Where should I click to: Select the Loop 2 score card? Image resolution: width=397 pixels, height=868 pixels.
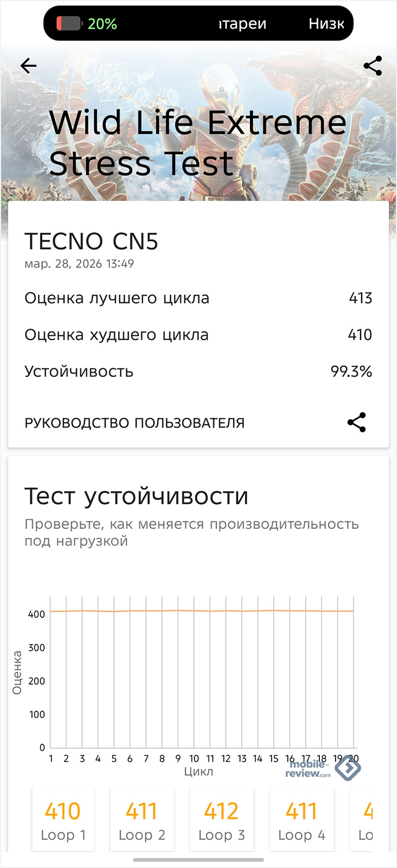coord(142,820)
